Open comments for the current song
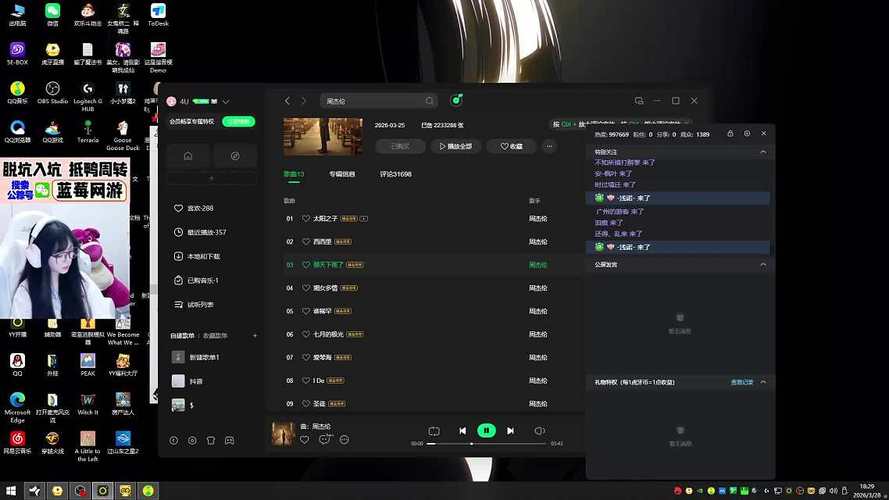This screenshot has height=500, width=889. [x=324, y=439]
